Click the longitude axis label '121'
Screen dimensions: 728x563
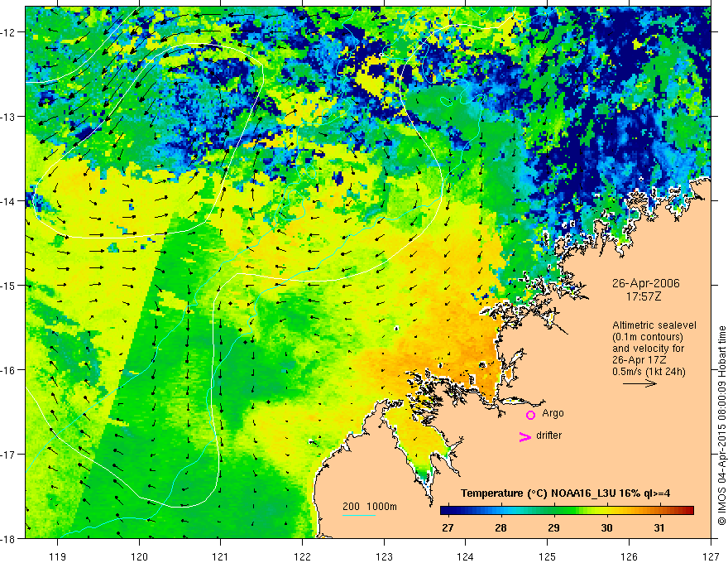tap(221, 556)
